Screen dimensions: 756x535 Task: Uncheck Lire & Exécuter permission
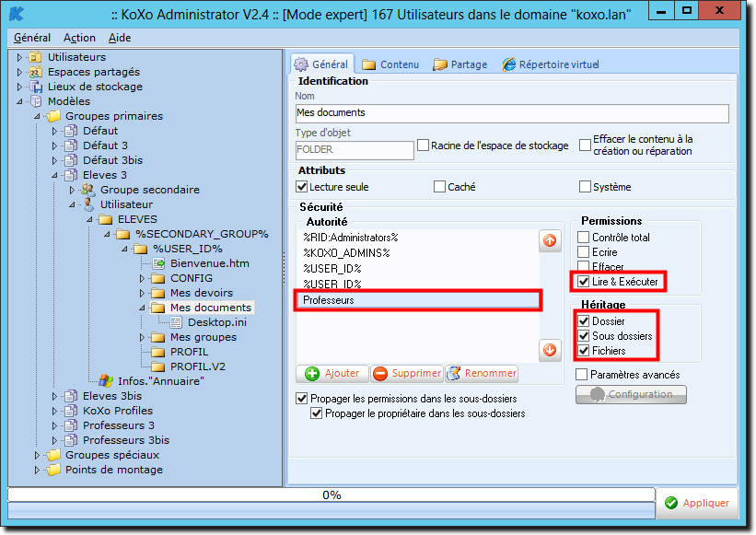pyautogui.click(x=584, y=282)
